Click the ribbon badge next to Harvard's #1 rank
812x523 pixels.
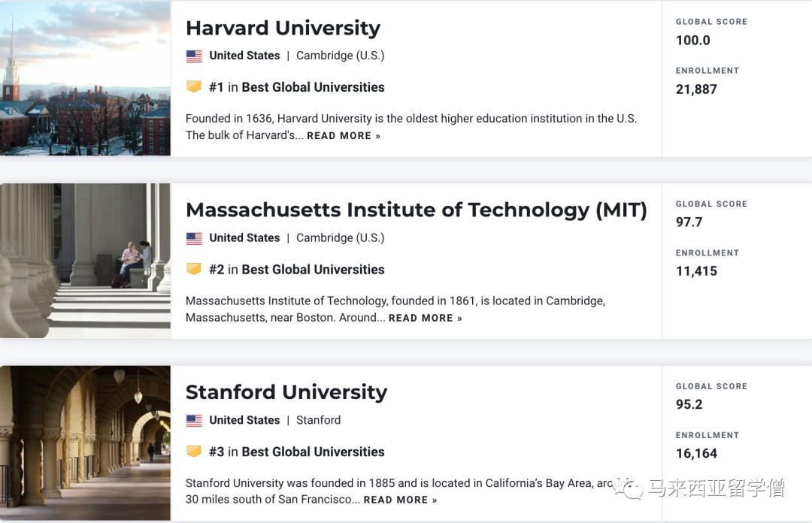[194, 86]
